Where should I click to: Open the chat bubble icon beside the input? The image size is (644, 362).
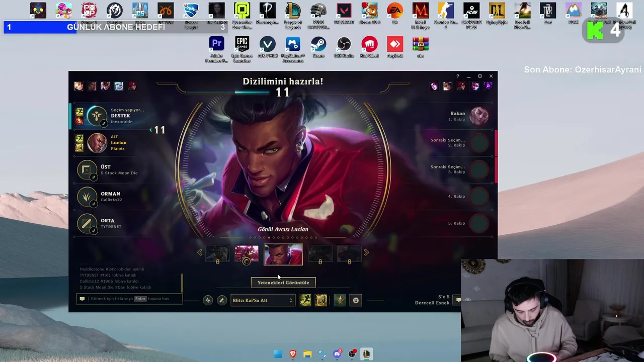point(82,299)
